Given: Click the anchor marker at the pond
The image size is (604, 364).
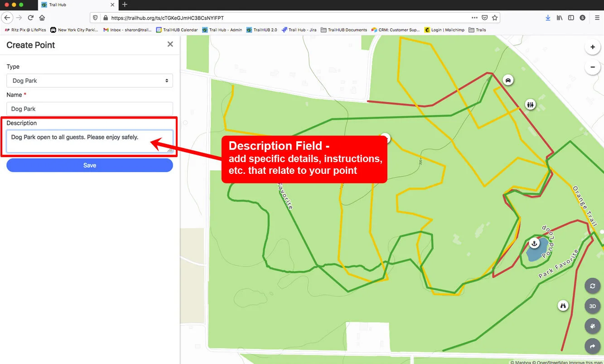Looking at the screenshot, I should [534, 243].
